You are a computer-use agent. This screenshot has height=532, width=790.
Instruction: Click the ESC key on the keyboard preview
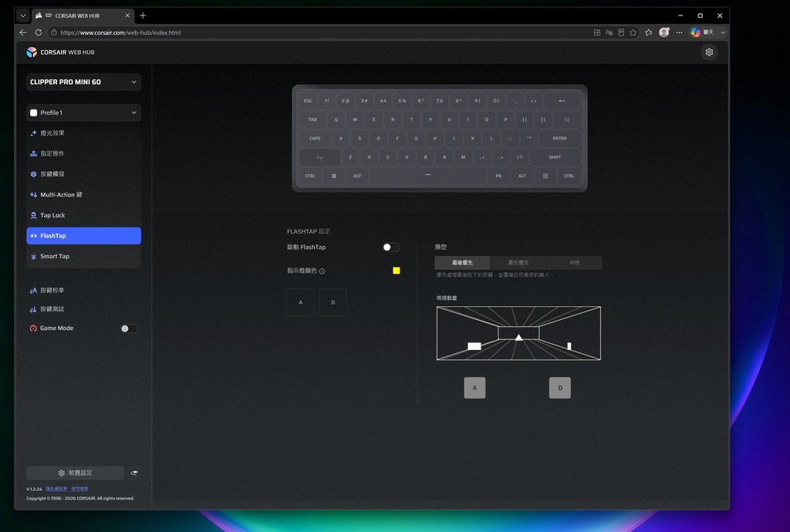308,101
